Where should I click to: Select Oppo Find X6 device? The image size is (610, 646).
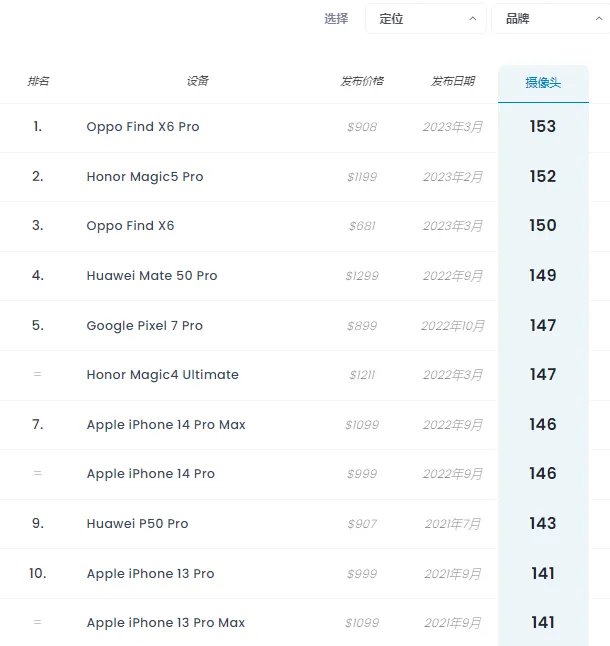tap(130, 226)
